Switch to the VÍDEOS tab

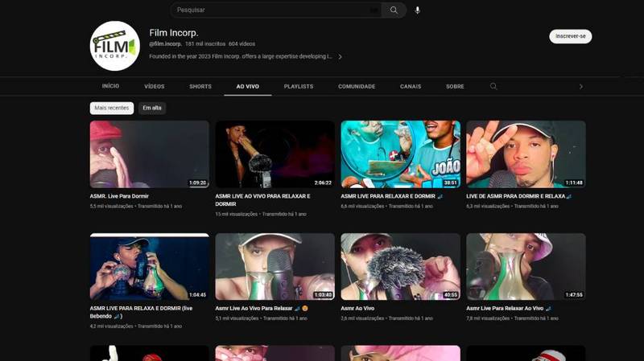155,86
